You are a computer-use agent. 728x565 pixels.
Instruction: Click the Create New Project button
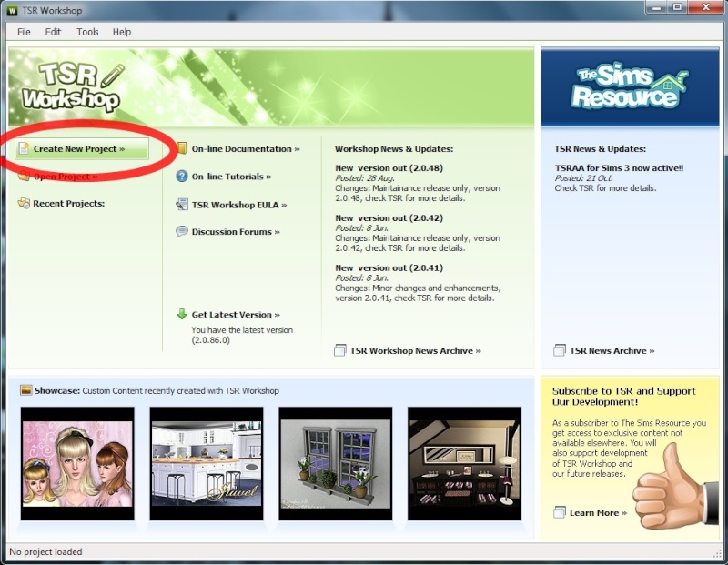tap(82, 148)
